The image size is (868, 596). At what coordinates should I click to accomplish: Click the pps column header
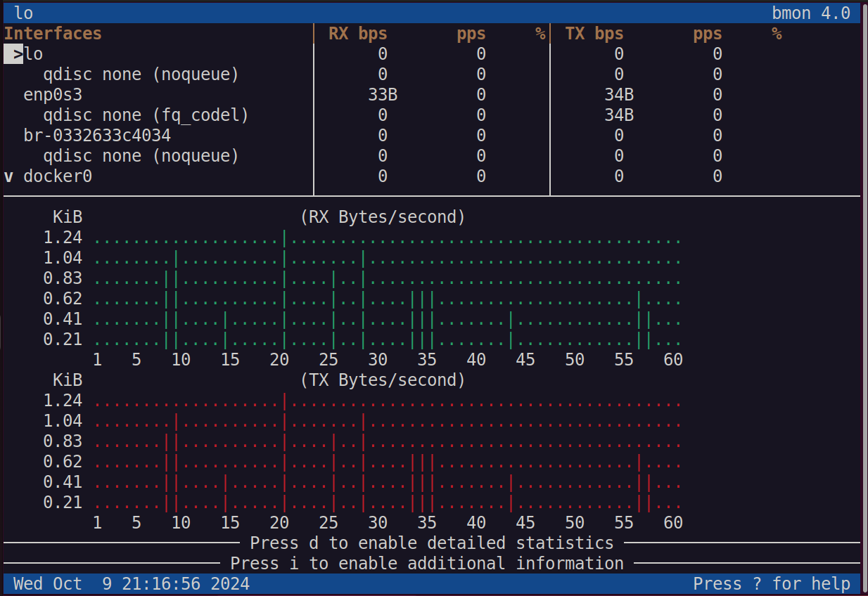[x=470, y=33]
